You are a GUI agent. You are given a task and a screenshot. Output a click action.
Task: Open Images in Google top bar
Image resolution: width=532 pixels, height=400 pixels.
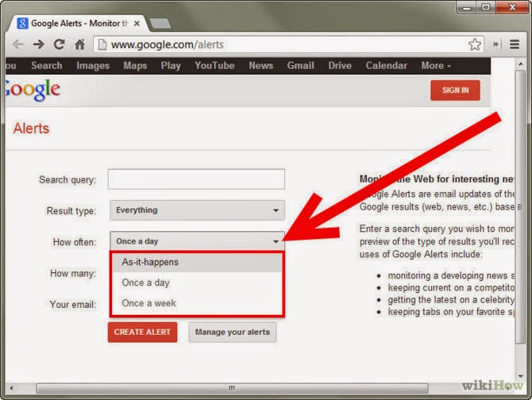pos(93,65)
